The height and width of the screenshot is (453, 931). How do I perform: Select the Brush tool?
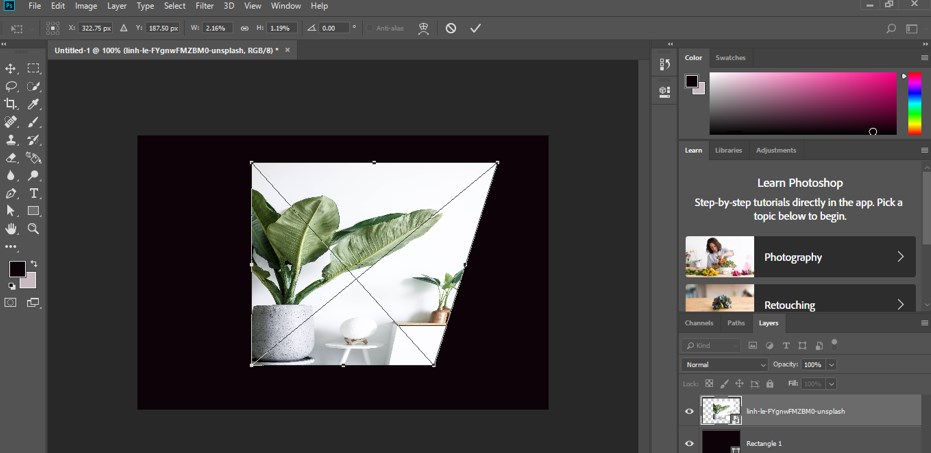click(33, 122)
